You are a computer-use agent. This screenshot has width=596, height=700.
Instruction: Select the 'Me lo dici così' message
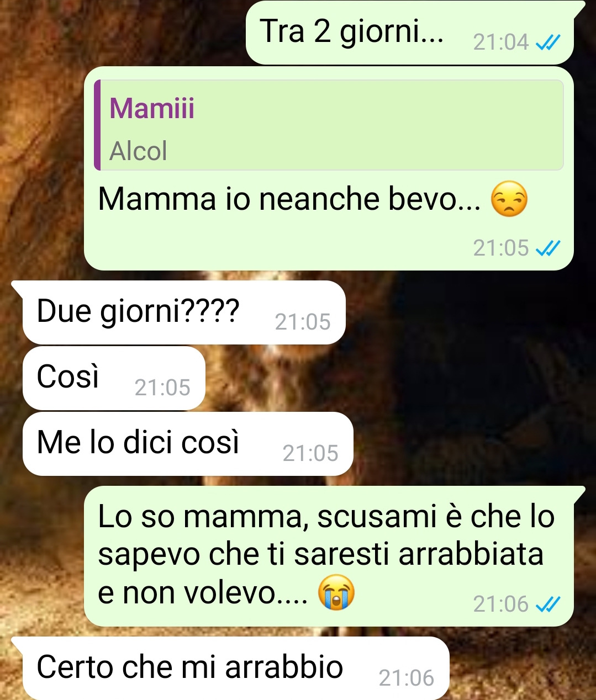coord(188,444)
